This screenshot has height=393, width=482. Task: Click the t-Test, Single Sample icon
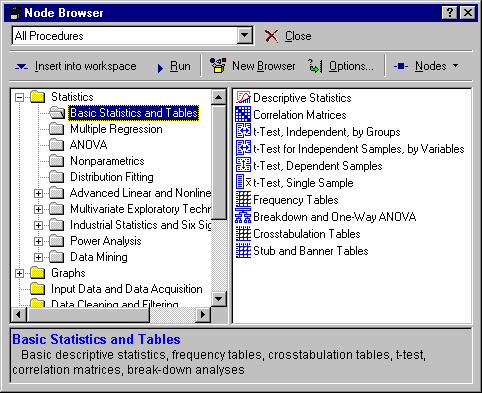pyautogui.click(x=243, y=183)
